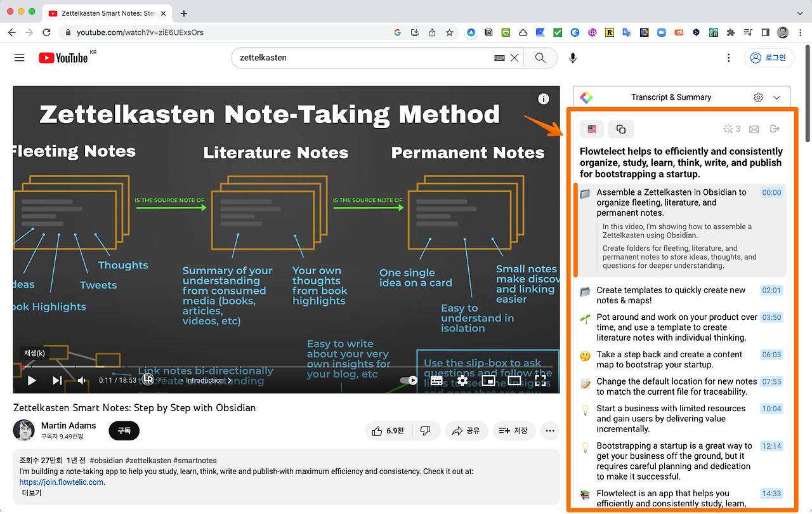812x514 pixels.
Task: Jump to timestamp 14:33
Action: pos(771,493)
